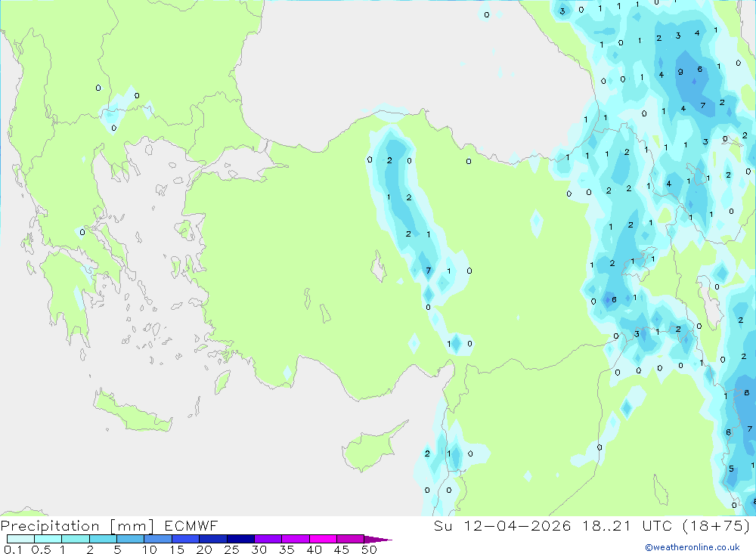
Task: Click the "40" legend scale label
Action: click(x=314, y=549)
